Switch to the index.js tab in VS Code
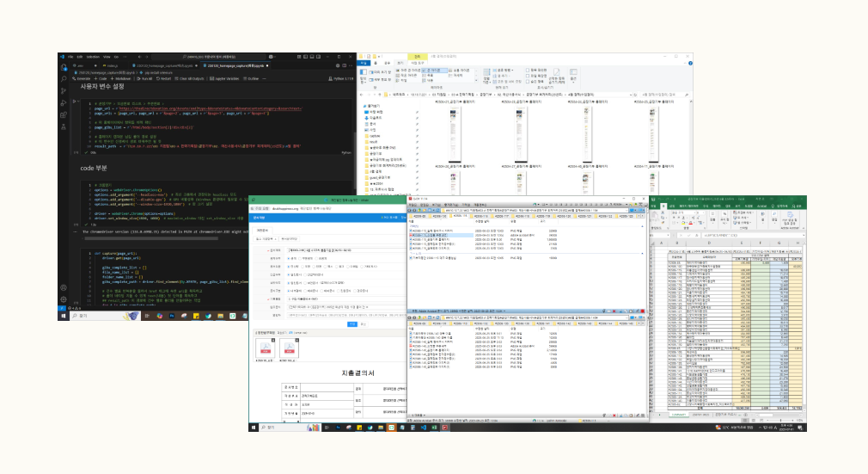Viewport: 868px width, 474px height. [111, 65]
